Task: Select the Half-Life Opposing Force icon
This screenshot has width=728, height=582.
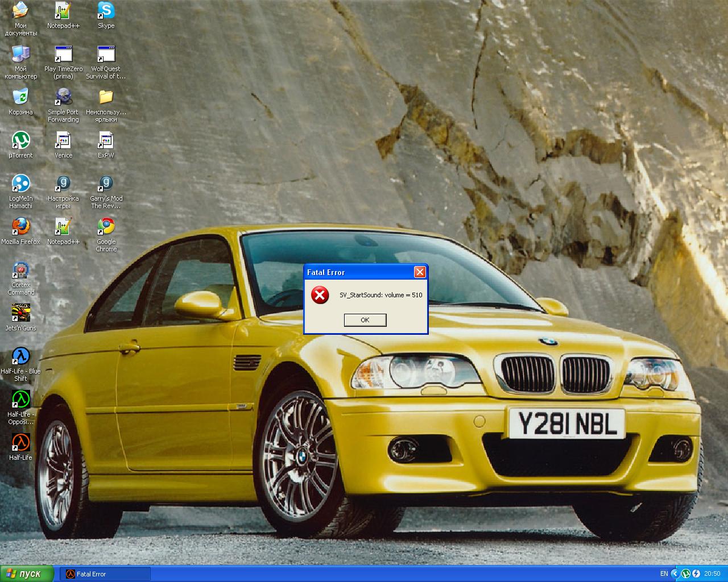Action: (x=20, y=408)
